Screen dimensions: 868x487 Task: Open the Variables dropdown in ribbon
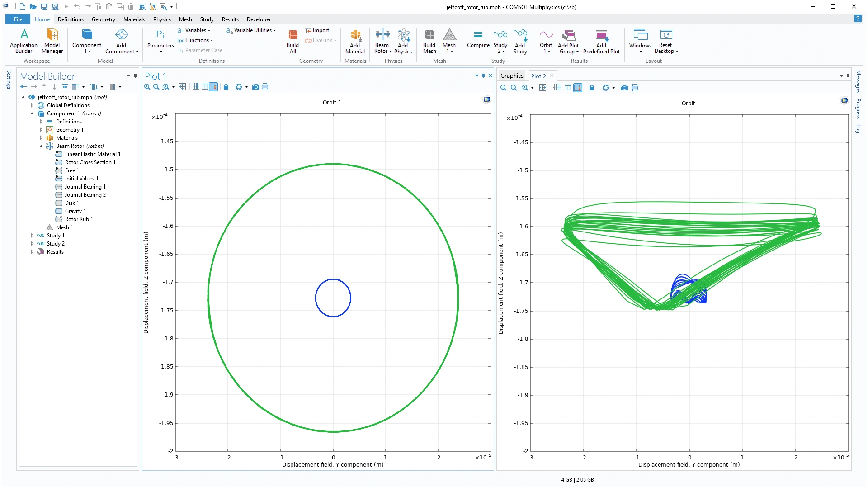click(194, 30)
